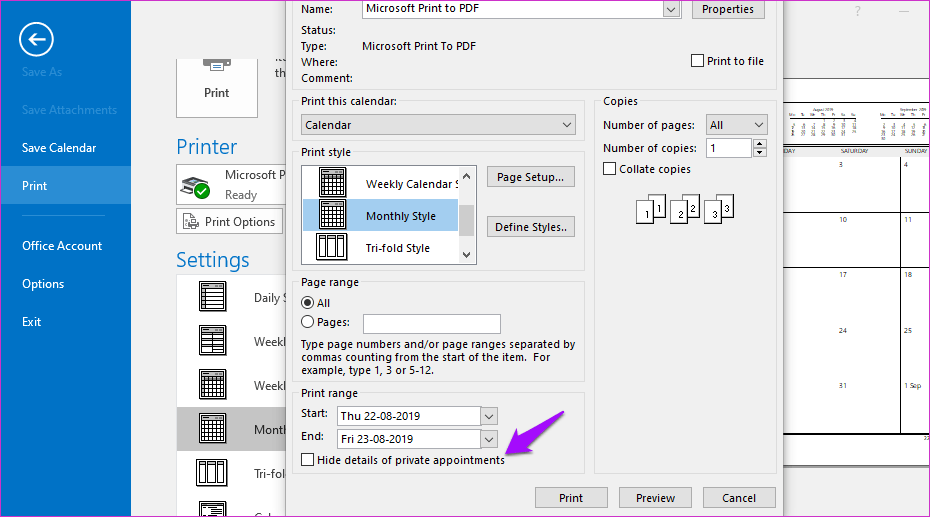Image resolution: width=930 pixels, height=517 pixels.
Task: Click the Microsoft printer status icon
Action: (195, 186)
